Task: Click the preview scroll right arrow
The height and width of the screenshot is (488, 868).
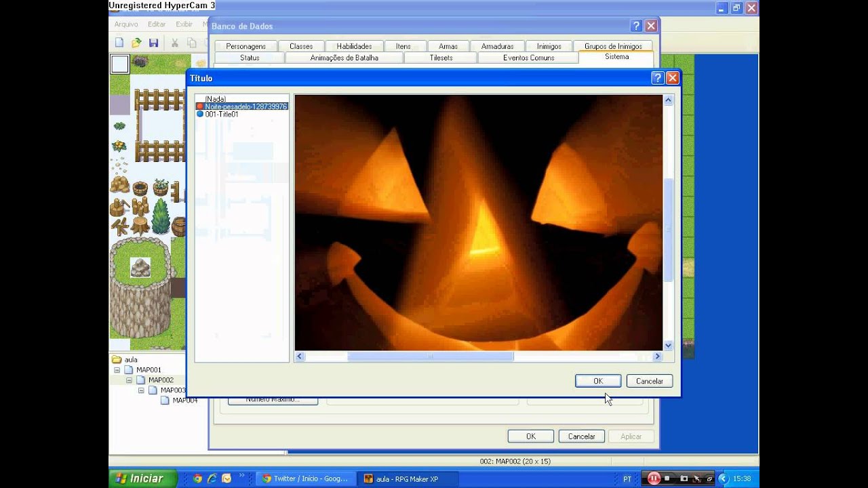Action: (657, 357)
